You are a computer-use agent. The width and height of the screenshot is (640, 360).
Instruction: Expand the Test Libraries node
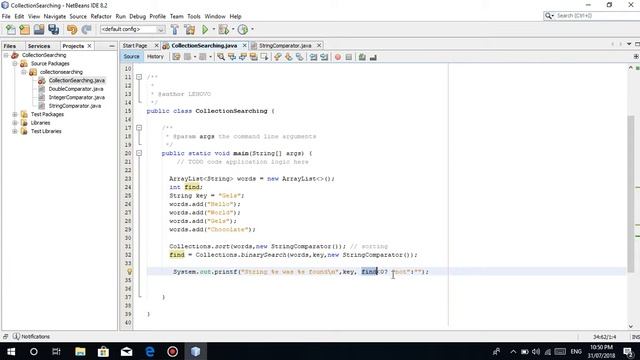tap(15, 131)
